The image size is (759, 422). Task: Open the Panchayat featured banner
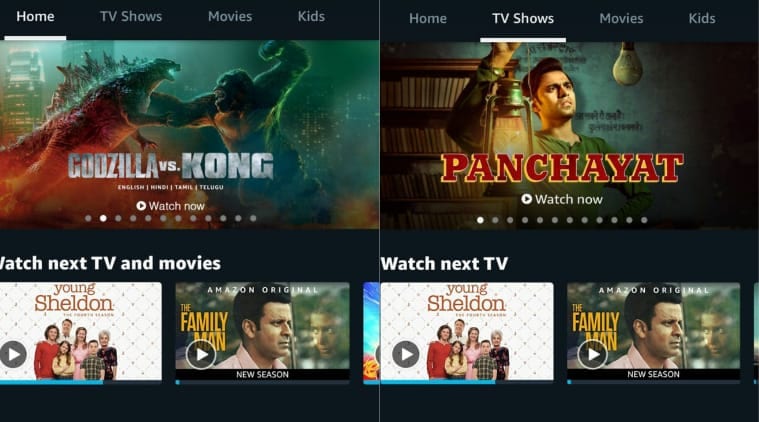[x=569, y=135]
